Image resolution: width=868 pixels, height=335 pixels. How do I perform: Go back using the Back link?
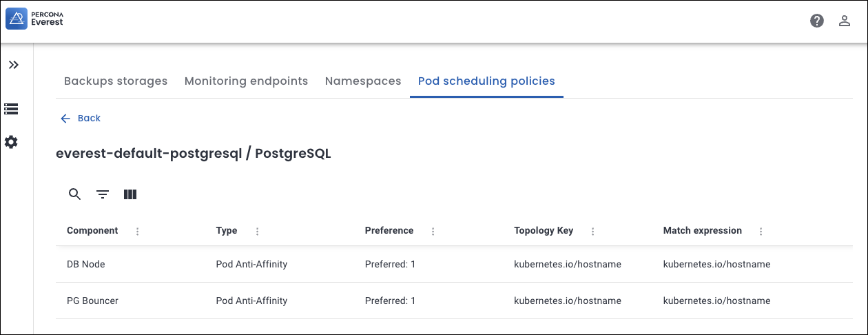click(x=81, y=119)
